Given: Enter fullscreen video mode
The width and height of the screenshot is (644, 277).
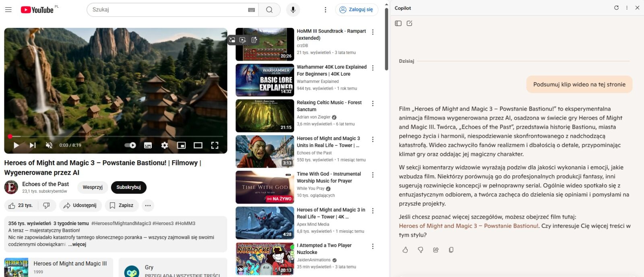Looking at the screenshot, I should (x=215, y=145).
